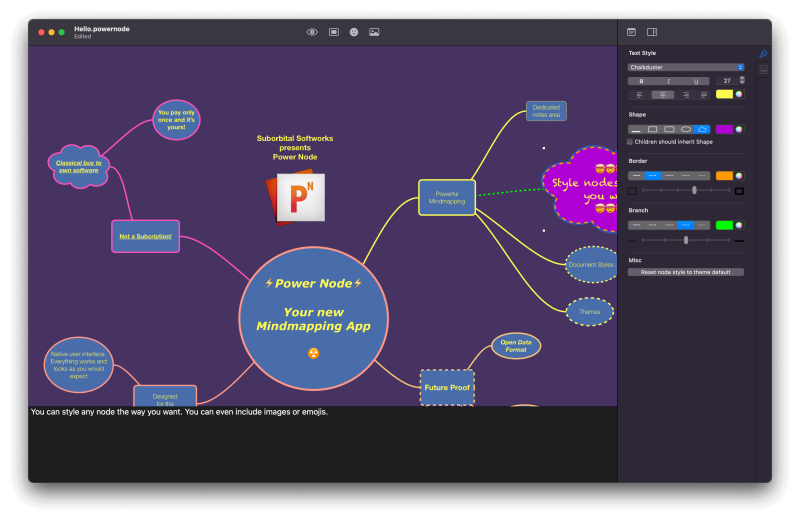The image size is (800, 520).
Task: Select the highlighted dashed border style
Action: click(653, 176)
